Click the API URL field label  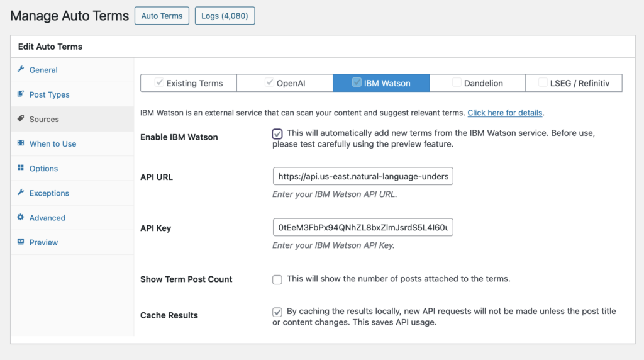[x=157, y=177]
